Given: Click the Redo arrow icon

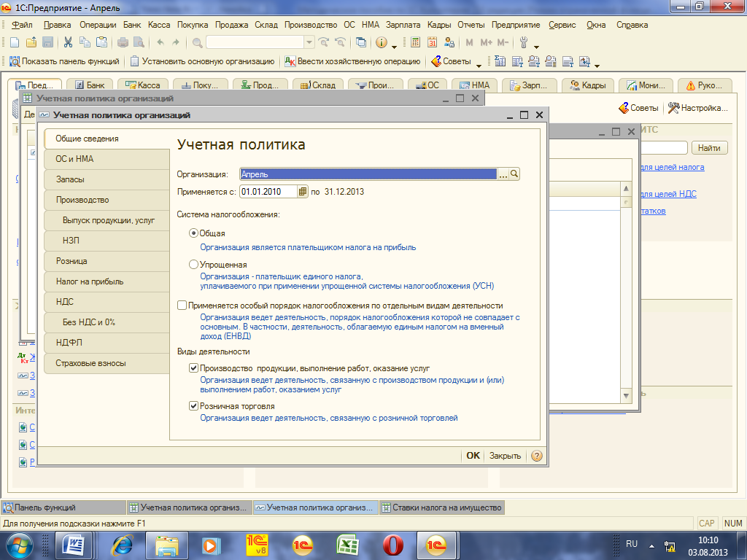Looking at the screenshot, I should coord(176,42).
